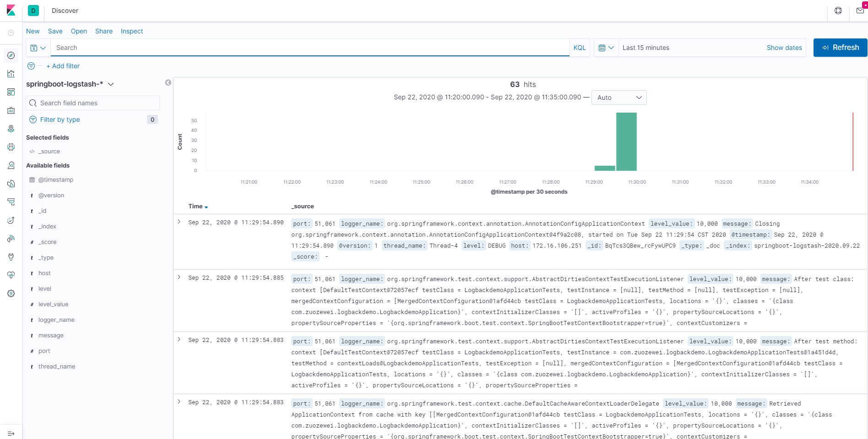
Task: Open SIEM icon in sidebar
Action: pyautogui.click(x=11, y=238)
